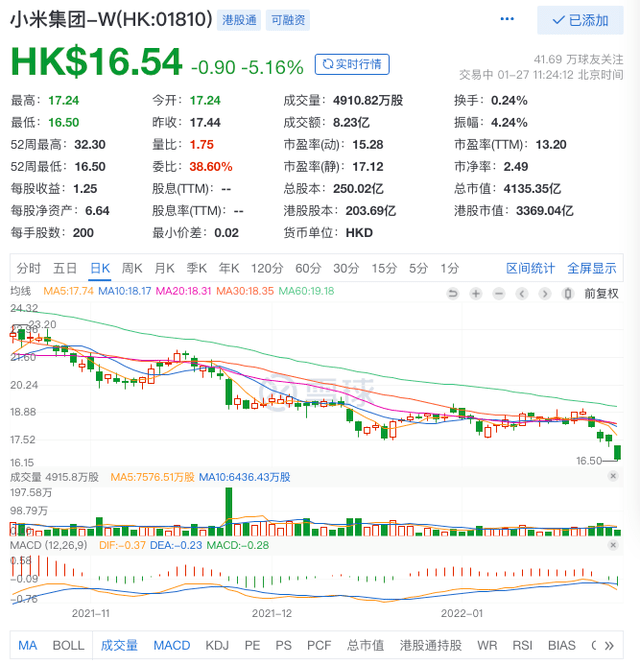The image size is (640, 665).
Task: Click the 已添加 watchlist button
Action: tap(580, 20)
